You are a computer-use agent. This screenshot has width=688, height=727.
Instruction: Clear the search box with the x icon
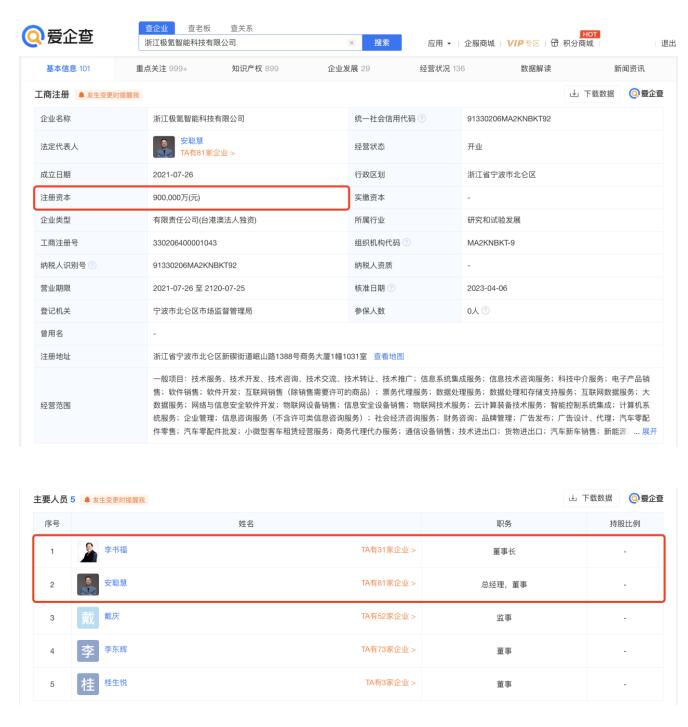coord(351,43)
